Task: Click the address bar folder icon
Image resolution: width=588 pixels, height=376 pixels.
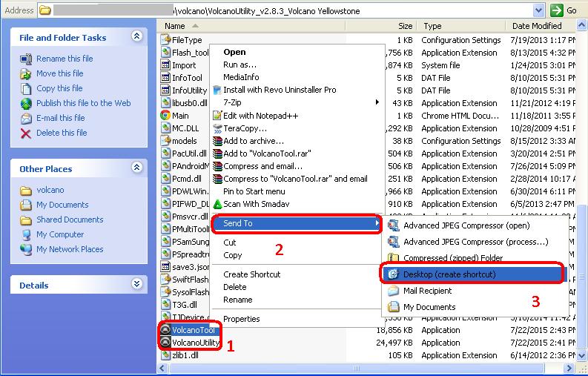Action: [45, 10]
